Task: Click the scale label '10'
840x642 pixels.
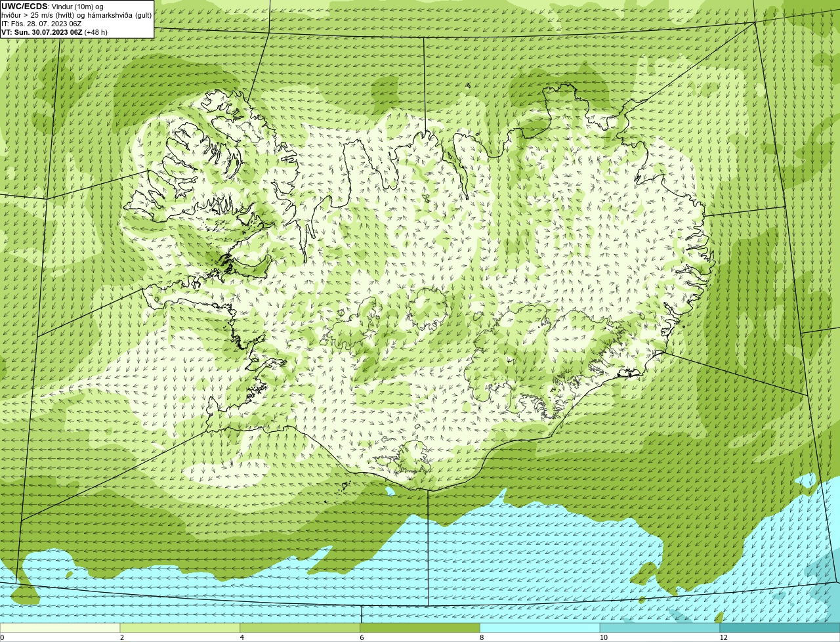Action: [602, 637]
